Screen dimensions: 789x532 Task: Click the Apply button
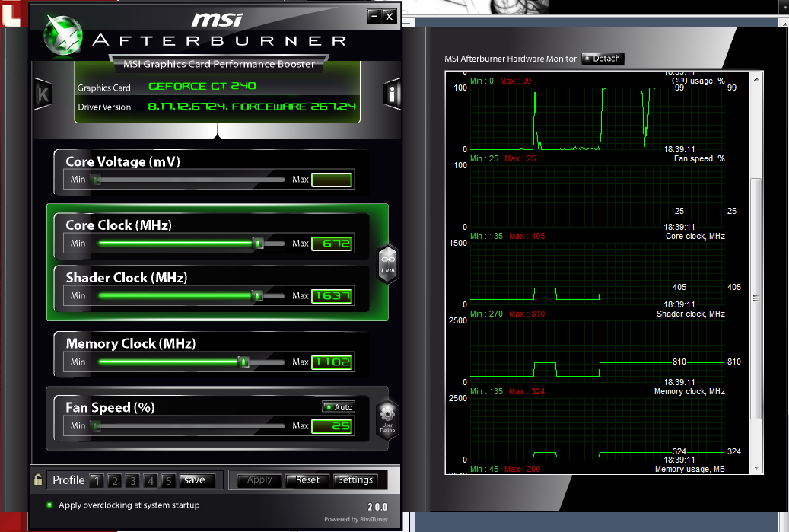tap(259, 480)
